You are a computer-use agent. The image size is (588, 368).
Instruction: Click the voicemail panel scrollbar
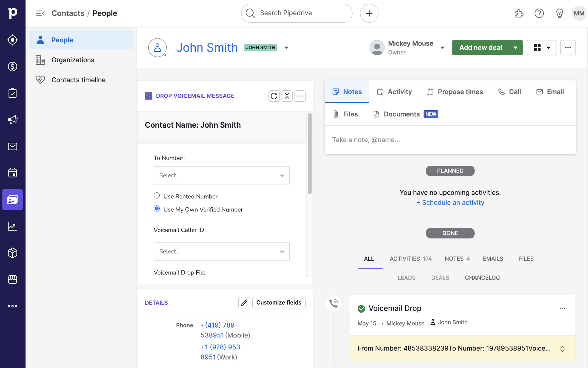310,154
